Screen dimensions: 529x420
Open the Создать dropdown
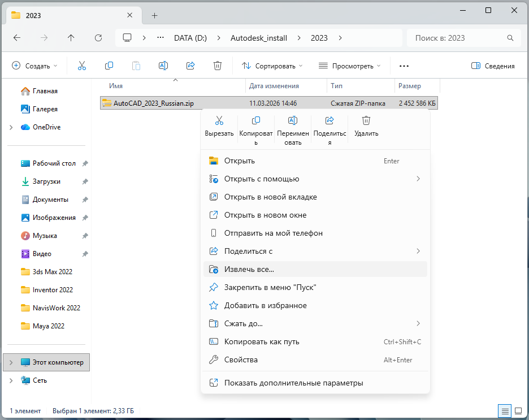tap(34, 66)
